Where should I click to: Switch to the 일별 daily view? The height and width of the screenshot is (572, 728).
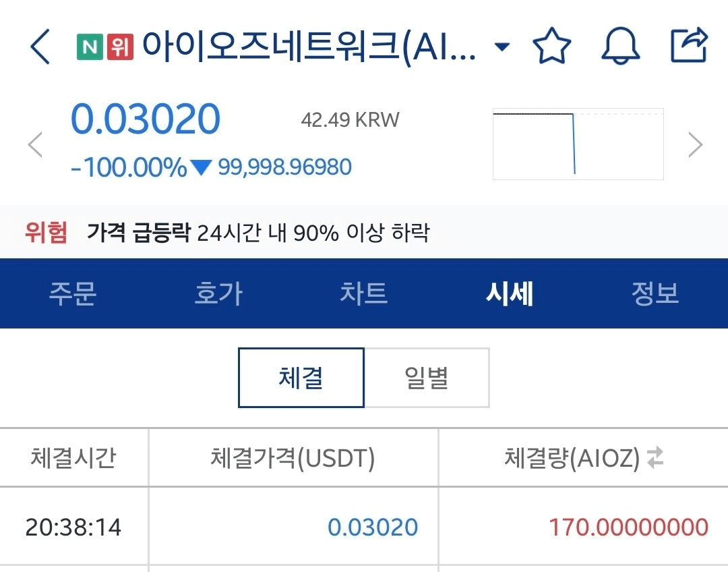tap(427, 377)
